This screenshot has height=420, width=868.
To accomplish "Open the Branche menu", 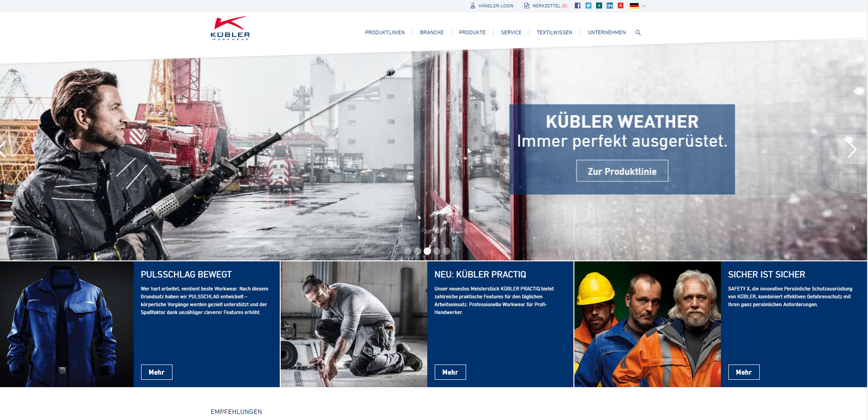I will 431,32.
